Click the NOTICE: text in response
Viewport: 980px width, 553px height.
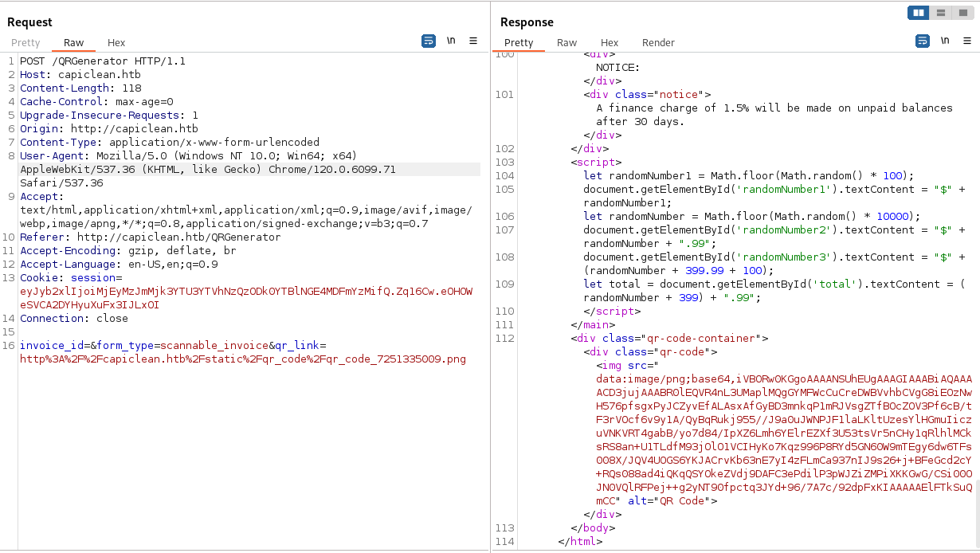point(618,68)
